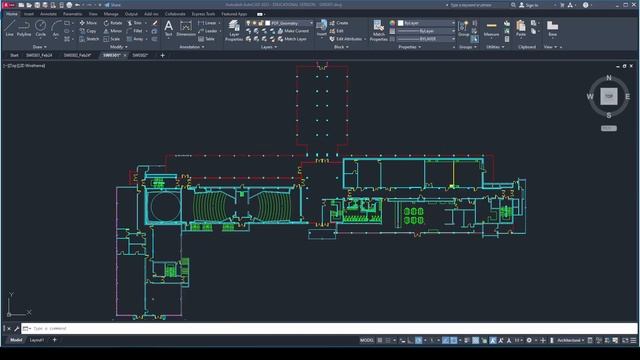Open the Output ribbon tab
The image size is (640, 360).
click(x=131, y=14)
